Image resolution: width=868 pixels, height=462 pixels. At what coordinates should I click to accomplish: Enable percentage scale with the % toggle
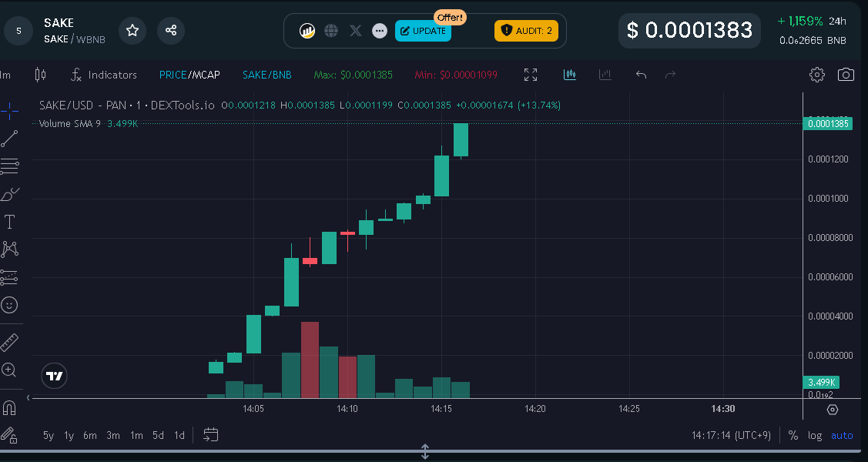[x=793, y=435]
